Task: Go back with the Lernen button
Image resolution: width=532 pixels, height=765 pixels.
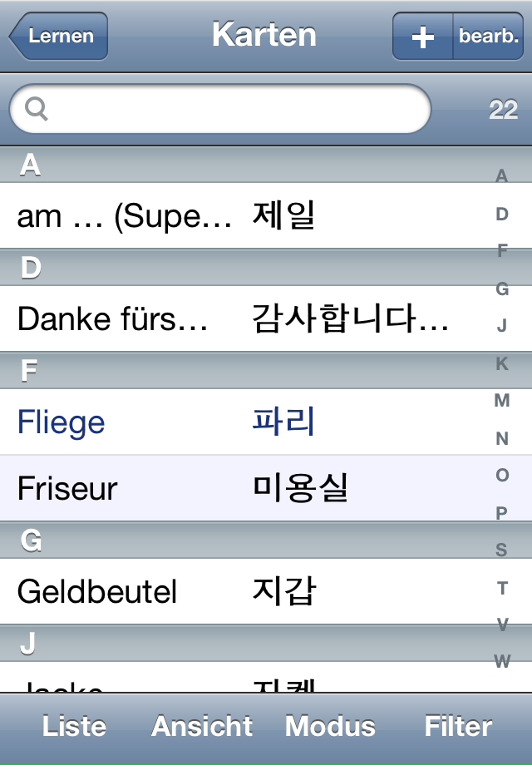Action: pos(58,36)
